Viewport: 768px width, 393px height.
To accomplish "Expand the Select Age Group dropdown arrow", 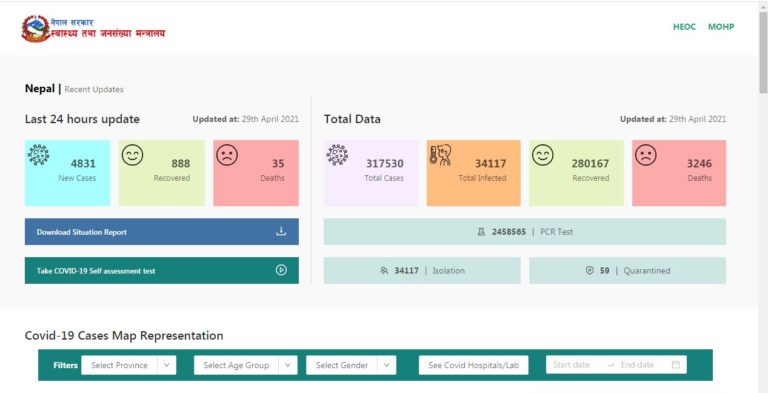I will (288, 365).
